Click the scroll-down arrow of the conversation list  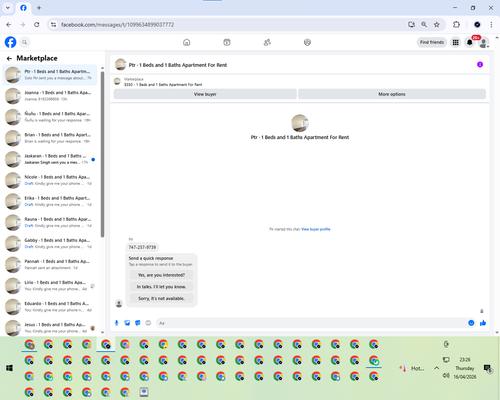tap(102, 332)
